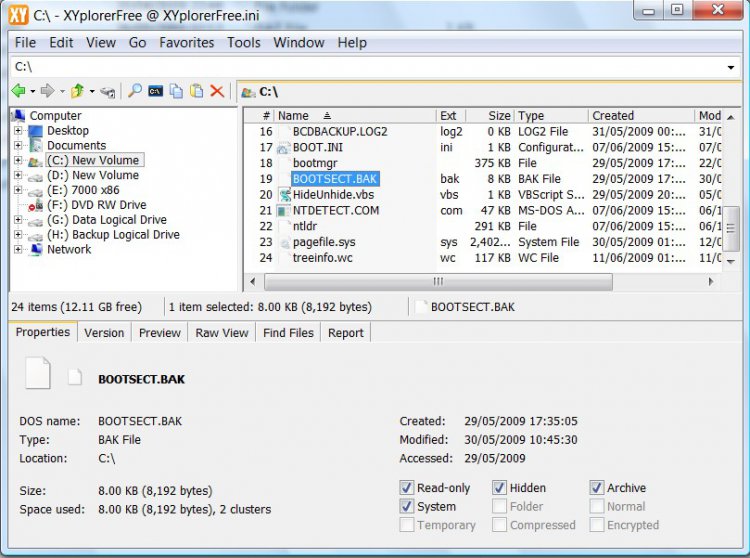Click the Copy toolbar icon

pyautogui.click(x=176, y=91)
